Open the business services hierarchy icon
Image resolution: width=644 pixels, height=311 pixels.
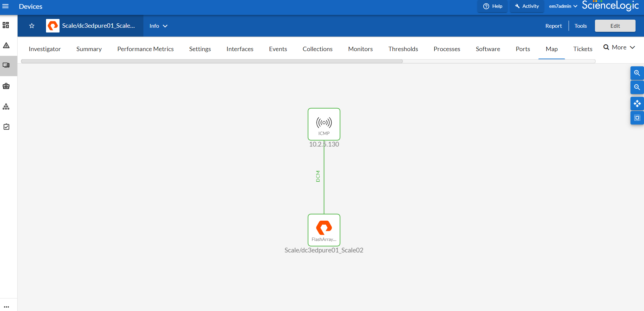click(6, 107)
